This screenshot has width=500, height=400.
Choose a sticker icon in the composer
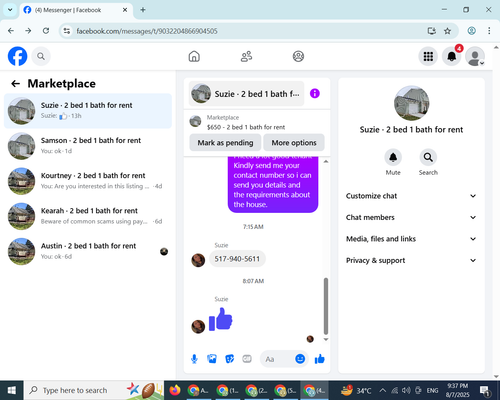click(x=230, y=359)
